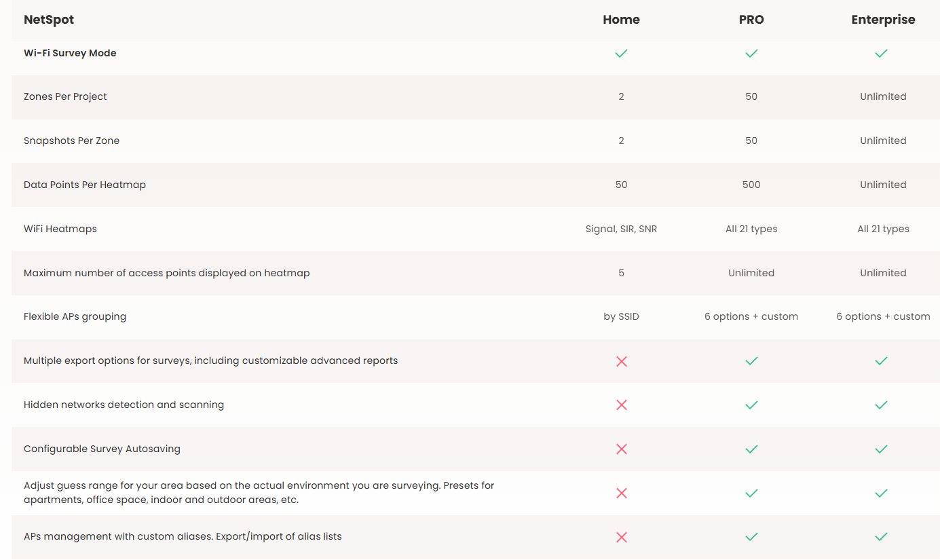
Task: Click the Home red X for adjust guess range
Action: tap(621, 493)
